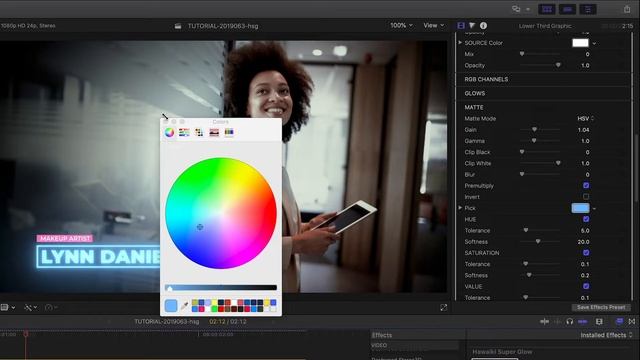Click the Hawaiki Super Glow effect label
The image size is (640, 360).
502,352
